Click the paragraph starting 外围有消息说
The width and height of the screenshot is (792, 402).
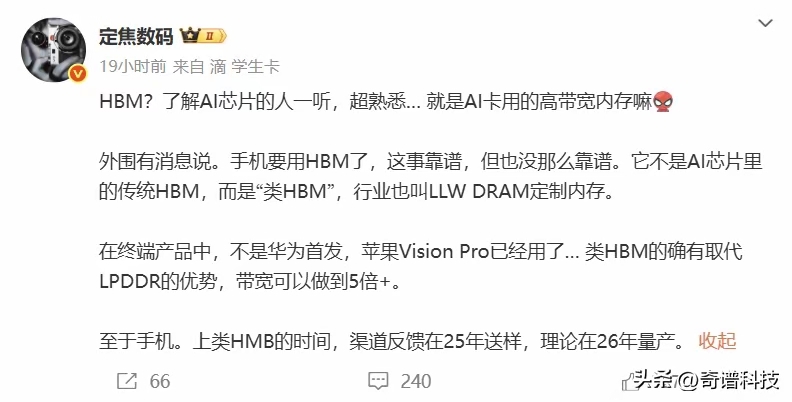tap(430, 177)
